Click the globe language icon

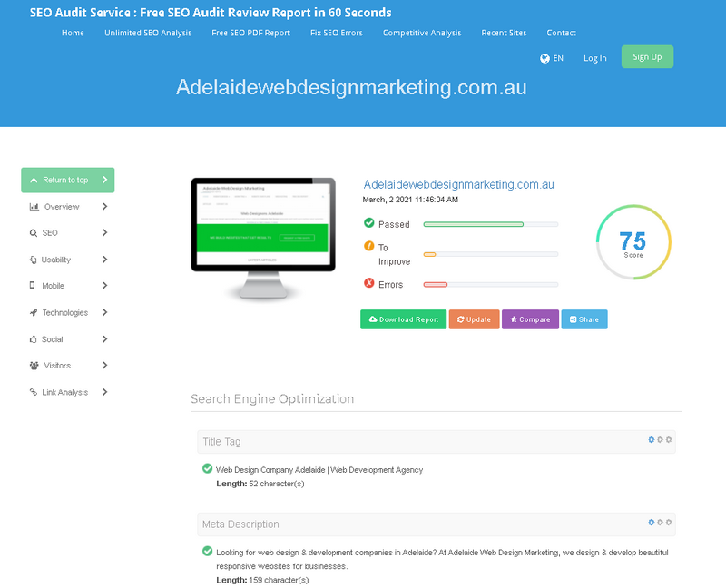pos(545,58)
